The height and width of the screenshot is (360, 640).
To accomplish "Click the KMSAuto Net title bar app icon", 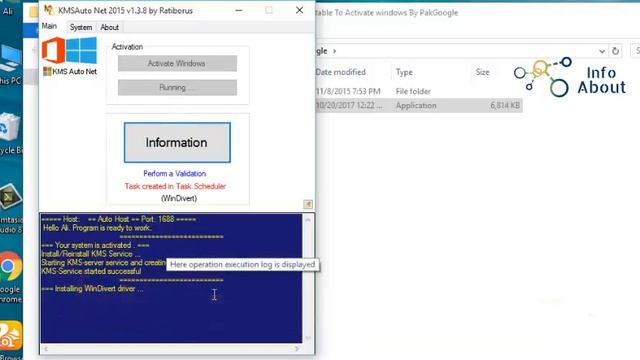I will [49, 10].
